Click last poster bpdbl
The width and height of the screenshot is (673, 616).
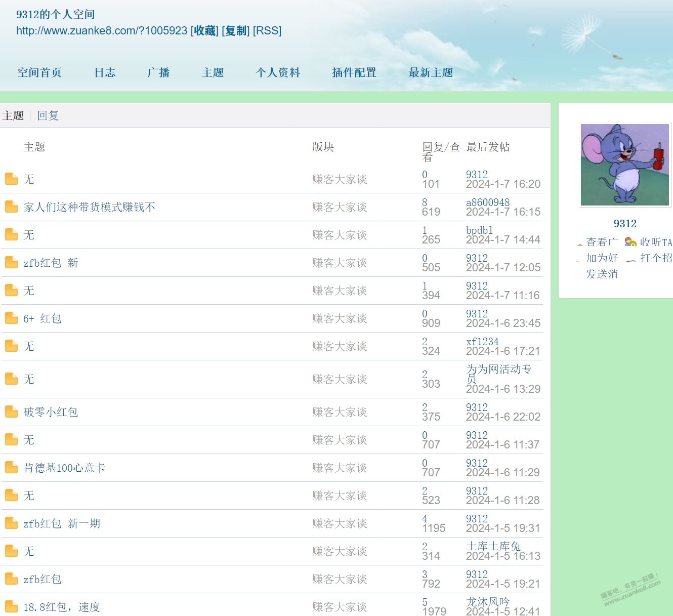click(479, 230)
